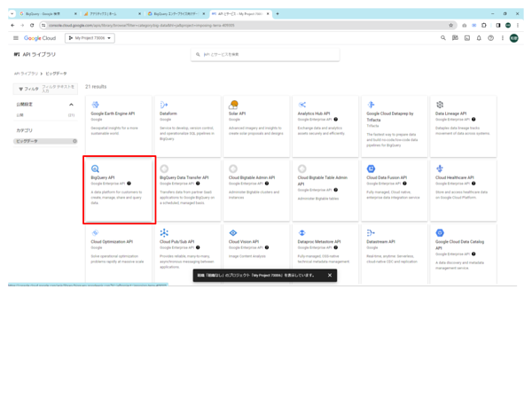Open the Google Cloud Dataprep by Trifacta icon

(372, 105)
